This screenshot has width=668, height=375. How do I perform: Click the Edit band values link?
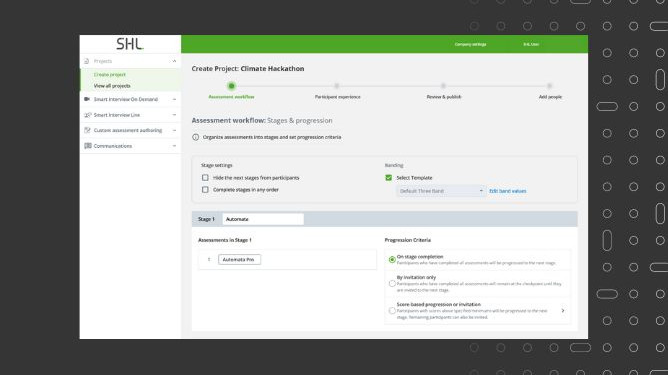[x=507, y=191]
